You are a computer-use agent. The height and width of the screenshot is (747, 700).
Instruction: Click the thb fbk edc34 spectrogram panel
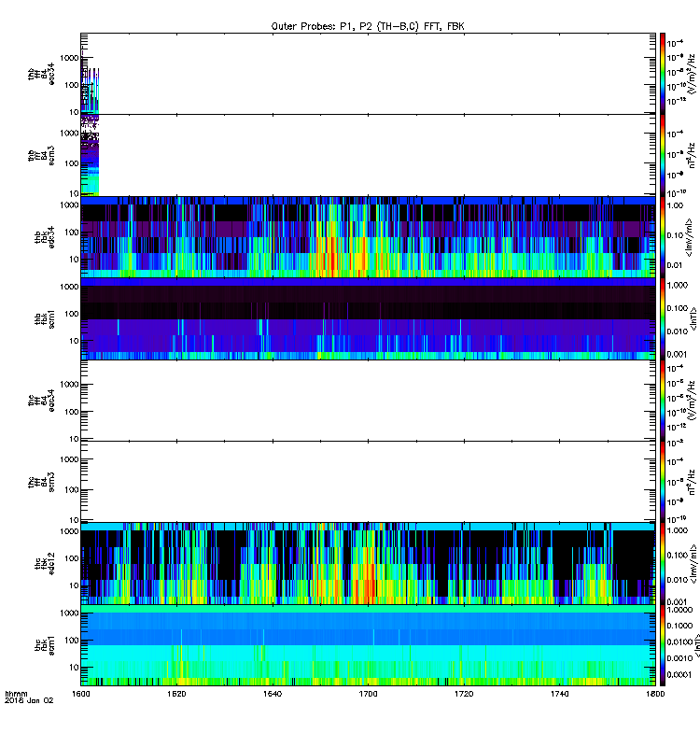[x=368, y=237]
